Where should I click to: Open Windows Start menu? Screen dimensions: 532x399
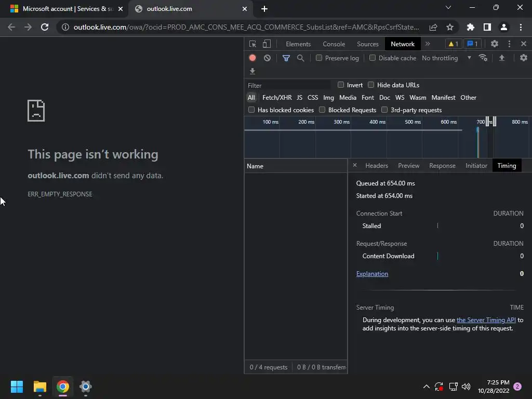pos(17,387)
